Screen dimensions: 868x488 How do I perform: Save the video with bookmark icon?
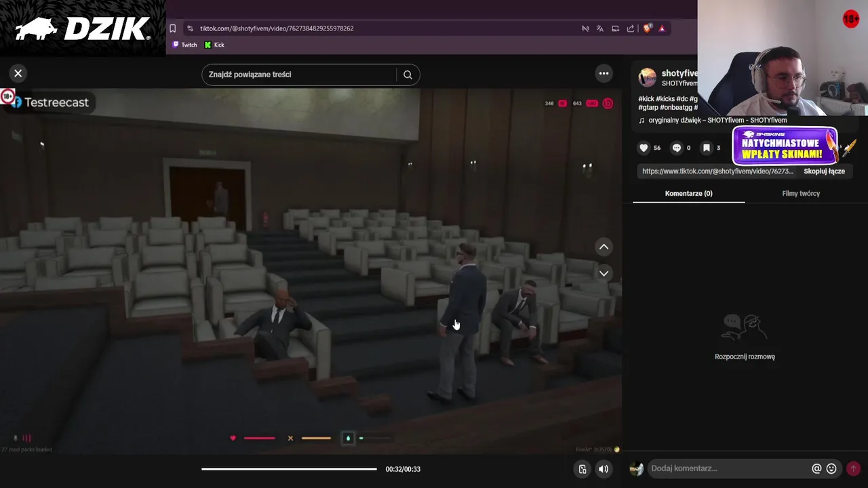pos(706,148)
